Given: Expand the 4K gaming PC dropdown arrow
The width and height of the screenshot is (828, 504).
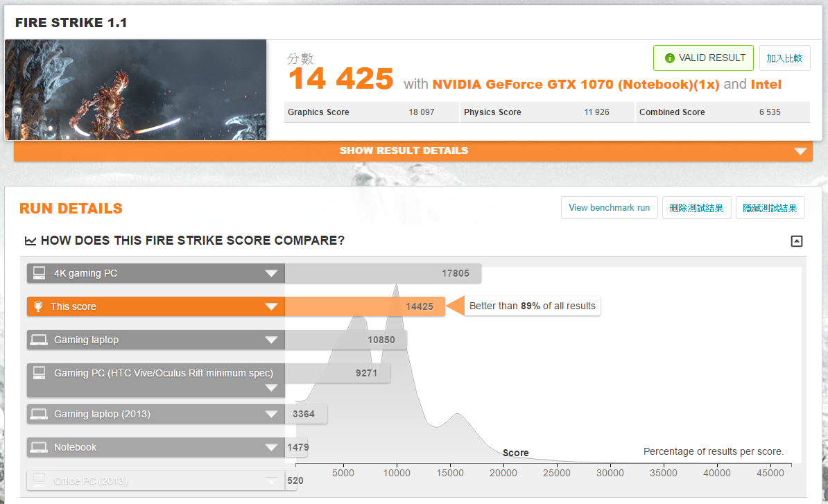Looking at the screenshot, I should (271, 273).
